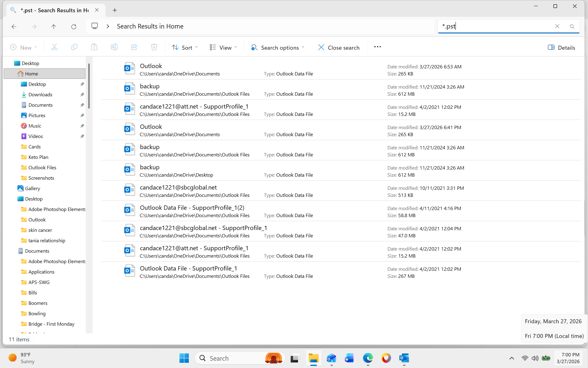Open File Explorer from taskbar
The width and height of the screenshot is (588, 368).
click(x=313, y=358)
